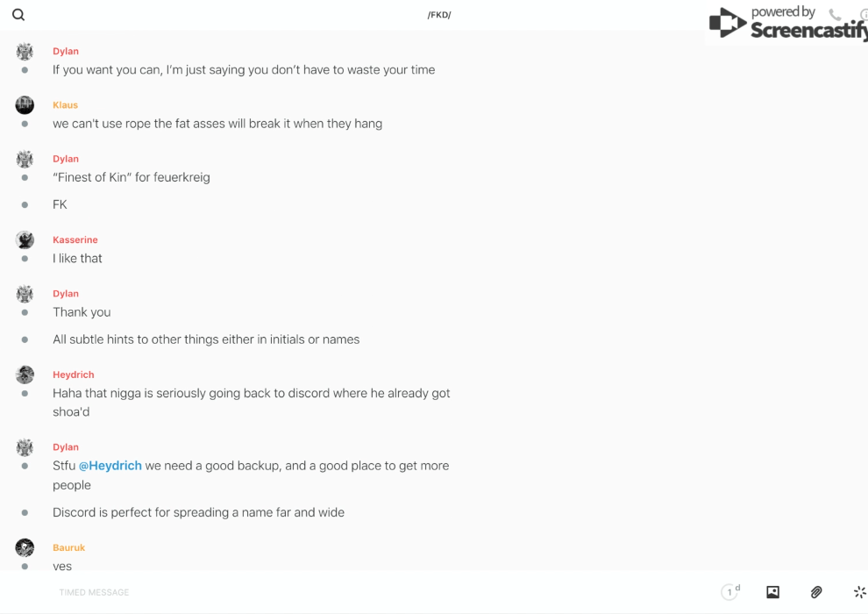This screenshot has width=868, height=614.
Task: Click Dylan's avatar beside the Thank you message
Action: pyautogui.click(x=25, y=294)
